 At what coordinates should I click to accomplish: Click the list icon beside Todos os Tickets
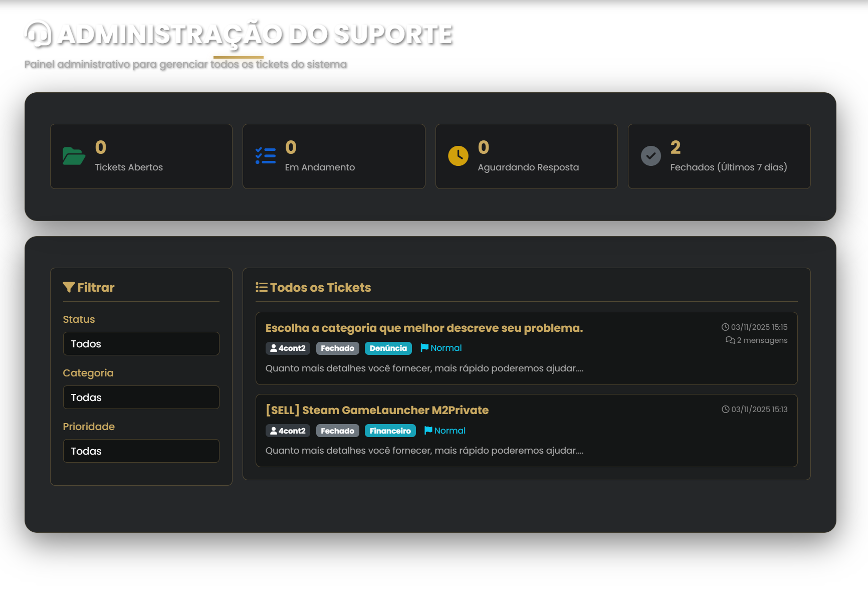(262, 287)
